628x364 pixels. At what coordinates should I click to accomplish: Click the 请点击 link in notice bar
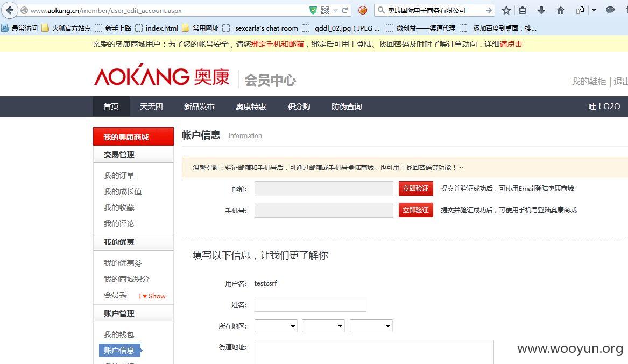[x=511, y=44]
